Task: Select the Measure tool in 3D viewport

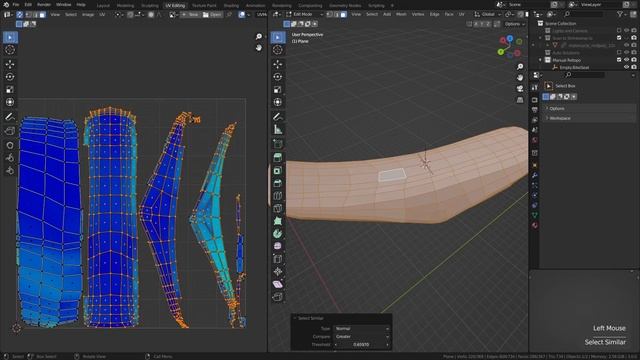Action: point(278,130)
